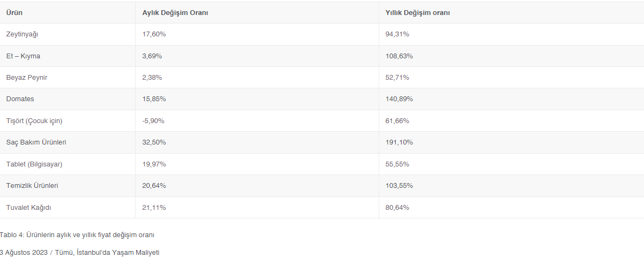Click the -5,90% monthly change value

(153, 120)
